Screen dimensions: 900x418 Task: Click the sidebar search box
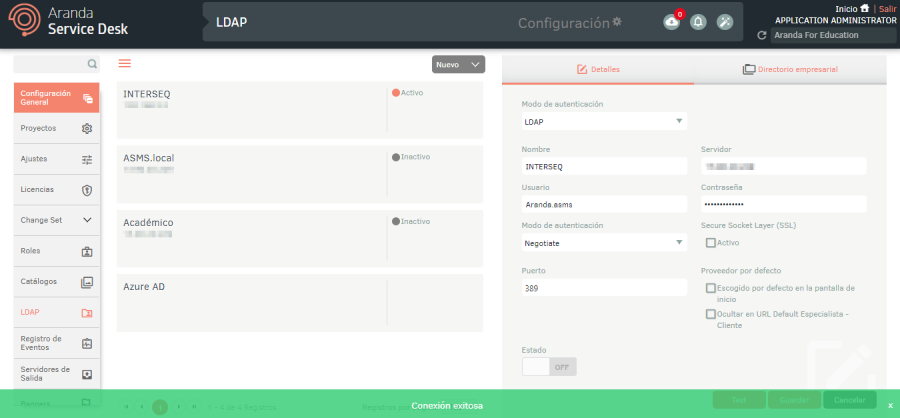point(56,64)
